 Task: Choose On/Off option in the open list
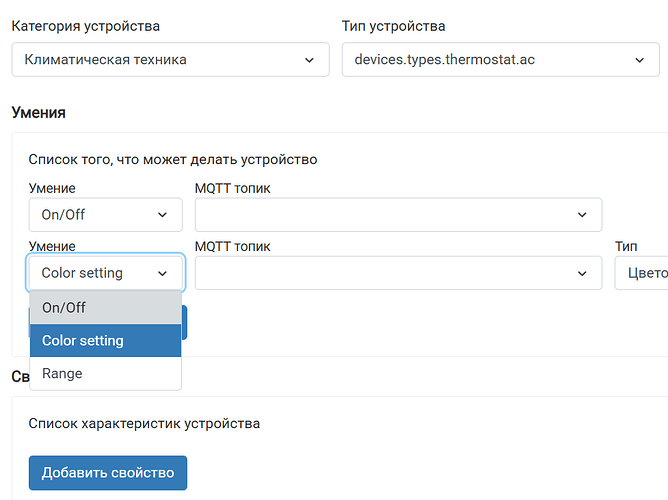point(106,307)
